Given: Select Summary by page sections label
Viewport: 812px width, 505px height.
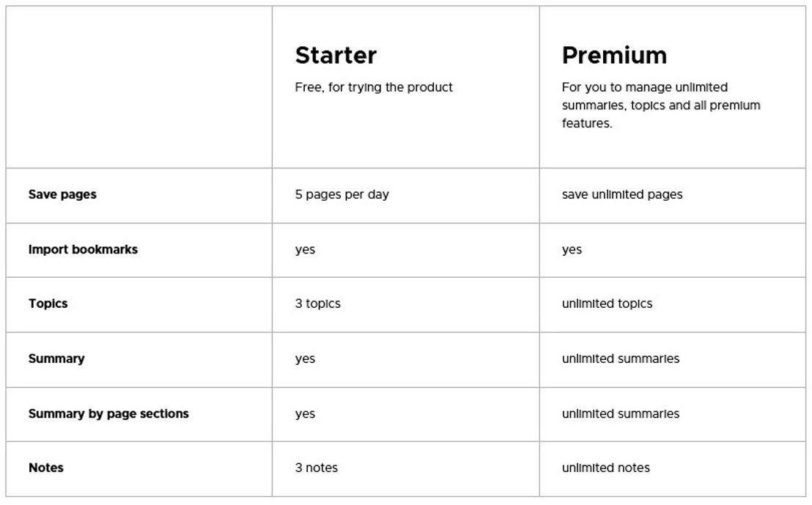Looking at the screenshot, I should pyautogui.click(x=108, y=414).
